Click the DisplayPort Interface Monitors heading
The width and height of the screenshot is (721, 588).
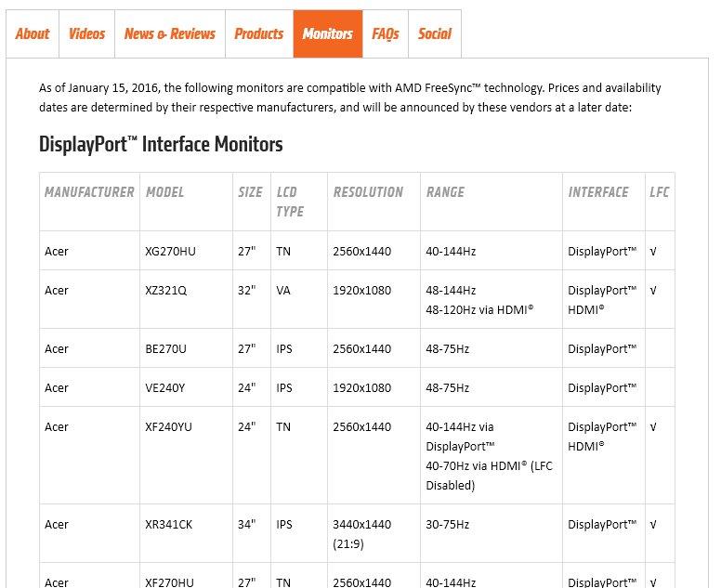(161, 144)
